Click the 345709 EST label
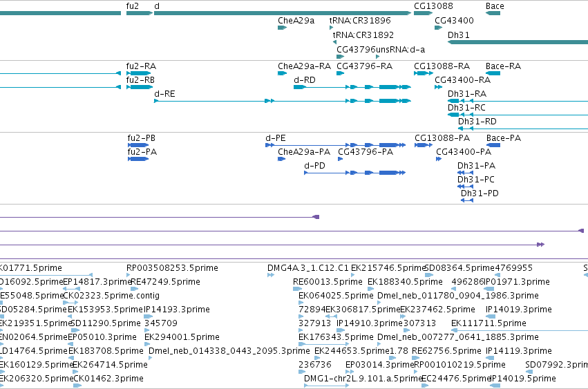 point(161,323)
